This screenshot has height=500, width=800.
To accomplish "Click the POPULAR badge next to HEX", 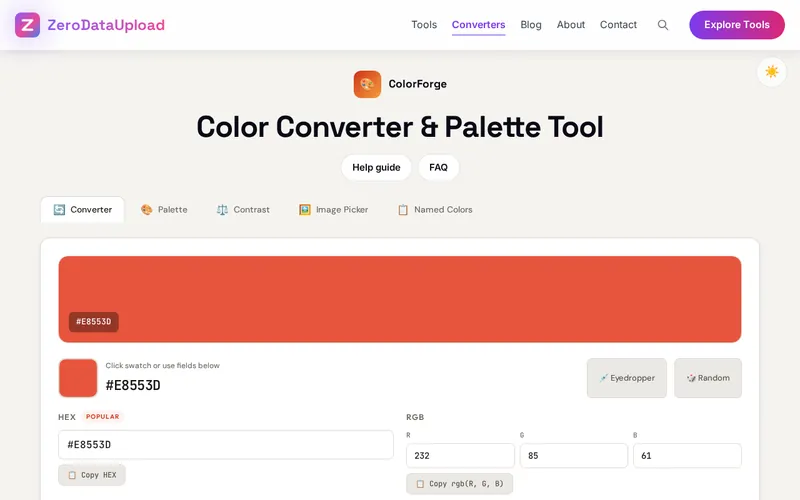I will (103, 417).
